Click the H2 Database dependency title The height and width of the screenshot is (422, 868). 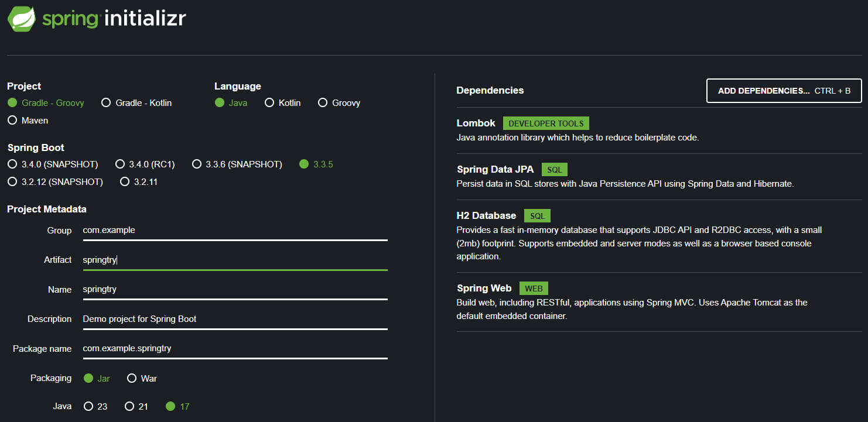486,216
